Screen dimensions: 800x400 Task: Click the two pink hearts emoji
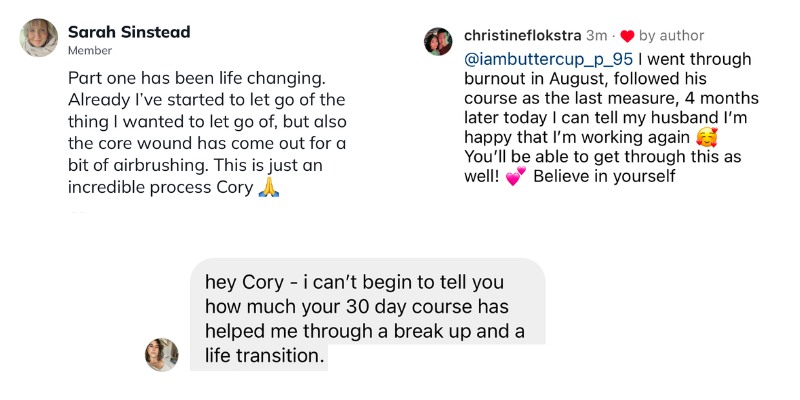coord(516,179)
